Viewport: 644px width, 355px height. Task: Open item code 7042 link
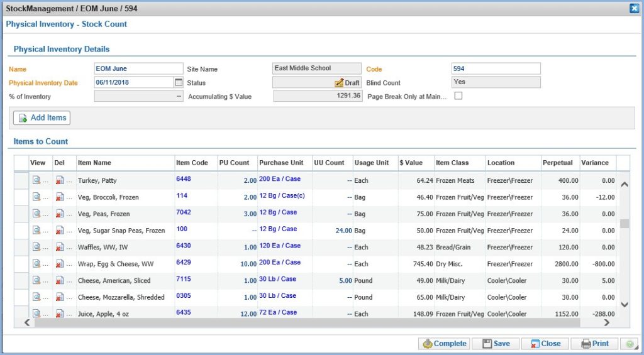[184, 212]
